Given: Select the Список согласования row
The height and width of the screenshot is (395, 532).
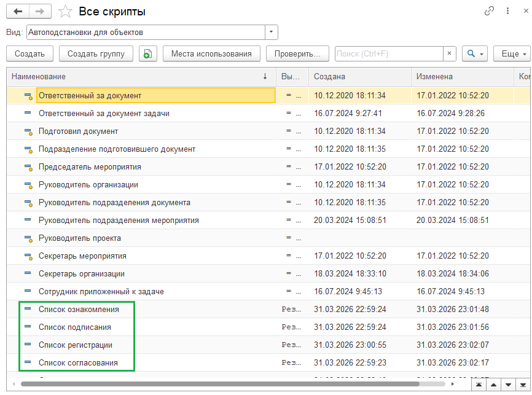Looking at the screenshot, I should coord(78,363).
